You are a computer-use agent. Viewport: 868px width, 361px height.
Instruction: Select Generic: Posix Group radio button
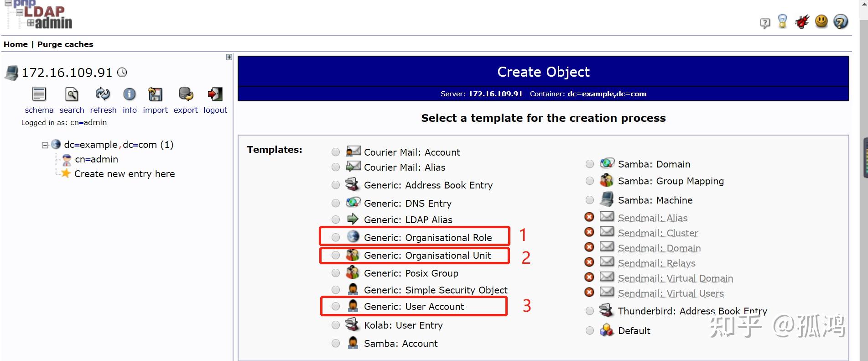(x=336, y=273)
